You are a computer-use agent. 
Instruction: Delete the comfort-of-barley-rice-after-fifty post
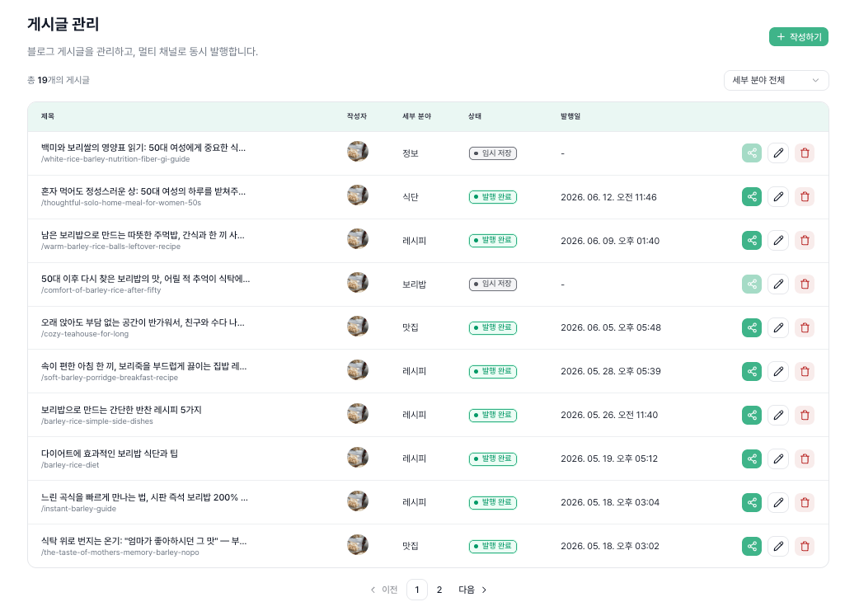805,284
